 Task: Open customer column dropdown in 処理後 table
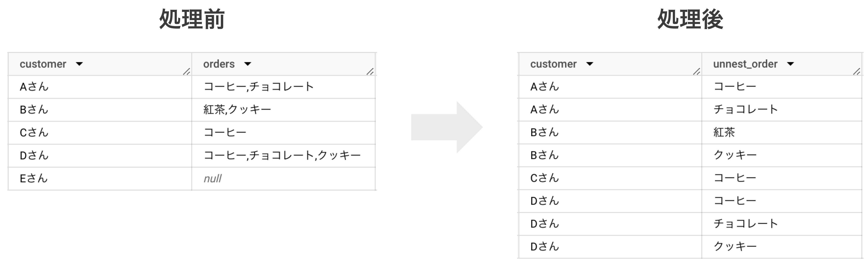pyautogui.click(x=590, y=64)
